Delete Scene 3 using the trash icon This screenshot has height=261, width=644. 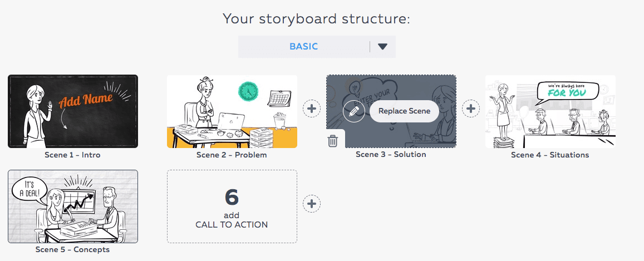click(x=333, y=141)
